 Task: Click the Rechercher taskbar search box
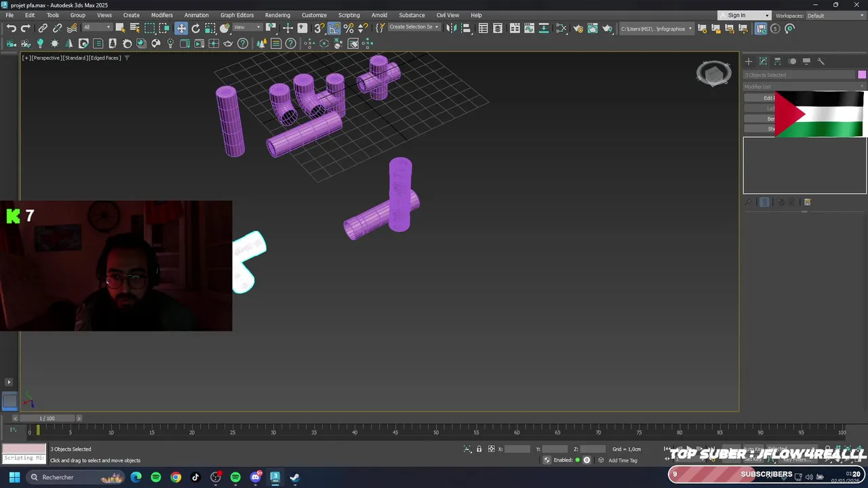click(x=75, y=477)
